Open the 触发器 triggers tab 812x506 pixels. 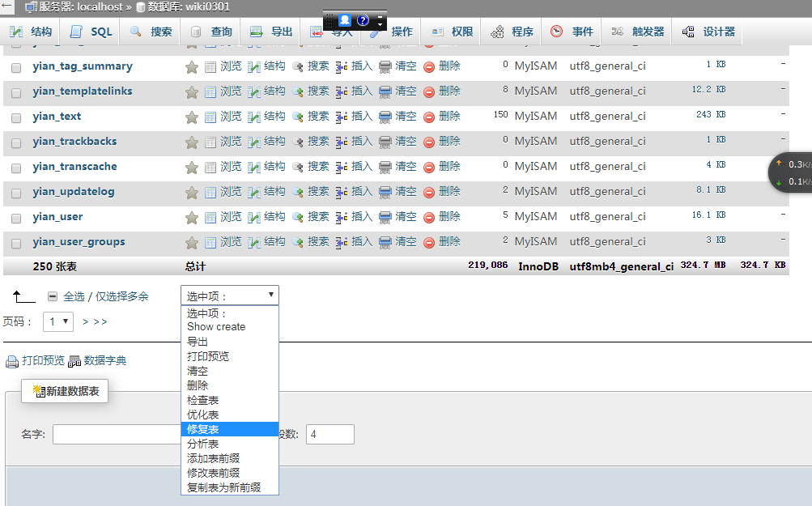tap(637, 32)
